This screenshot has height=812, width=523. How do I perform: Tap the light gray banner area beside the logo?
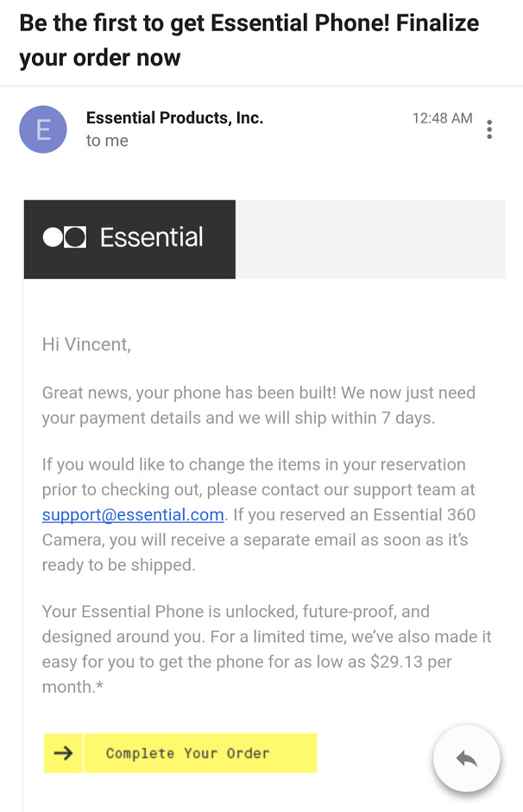(x=369, y=239)
